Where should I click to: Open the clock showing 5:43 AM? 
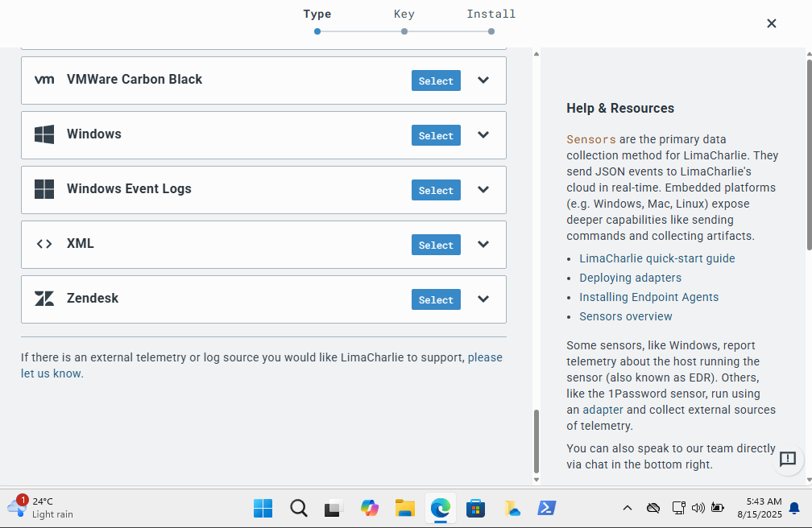pyautogui.click(x=760, y=508)
